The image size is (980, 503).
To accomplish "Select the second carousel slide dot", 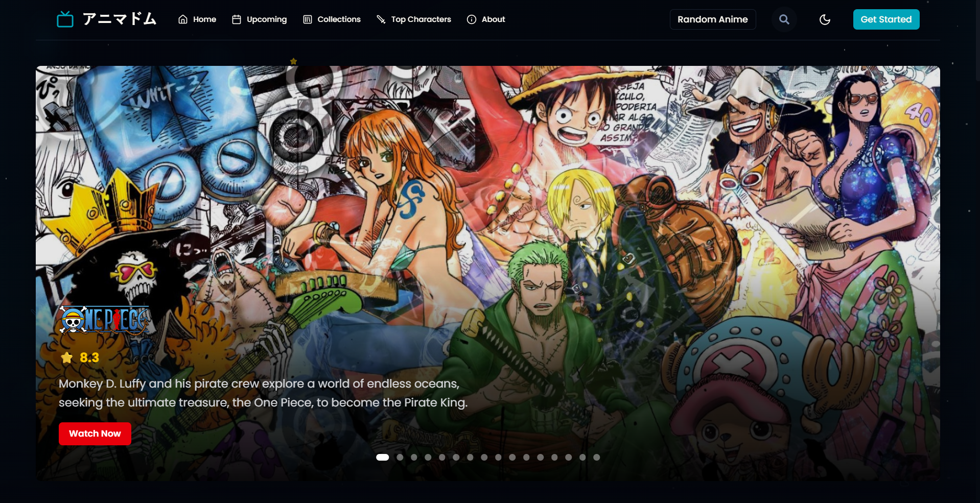I will (400, 458).
